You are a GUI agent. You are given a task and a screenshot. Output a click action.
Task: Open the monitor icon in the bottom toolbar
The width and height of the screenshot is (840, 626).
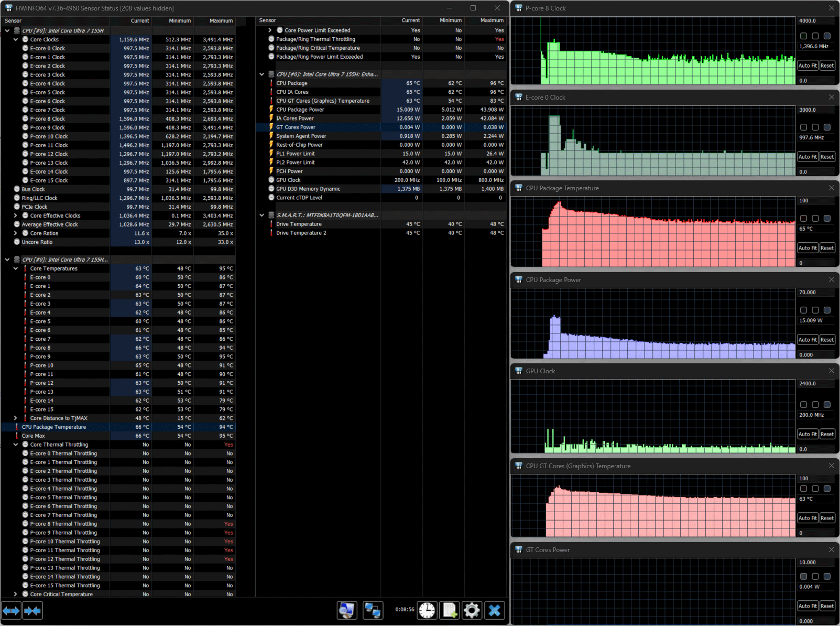347,610
